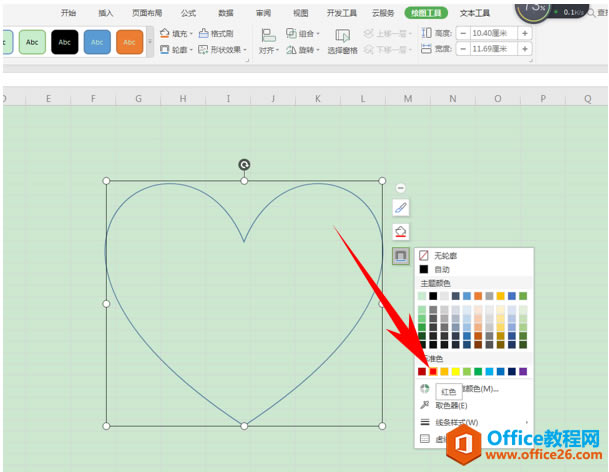The image size is (609, 472).
Task: Open the 形状效果 shape effects tool
Action: pyautogui.click(x=203, y=50)
